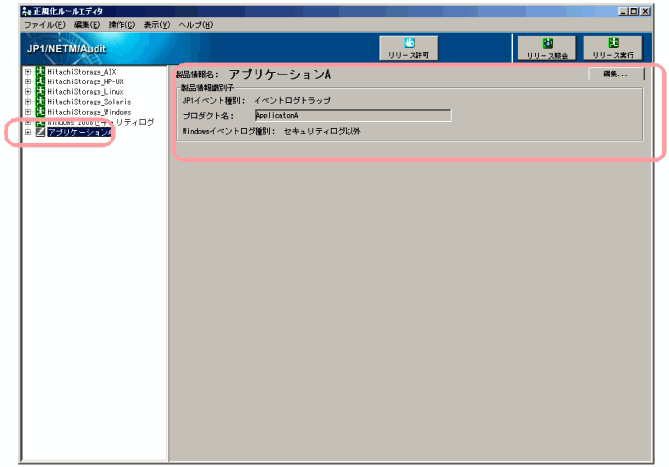Image resolution: width=669 pixels, height=467 pixels.
Task: Open the ファイル(F) menu
Action: (x=45, y=25)
